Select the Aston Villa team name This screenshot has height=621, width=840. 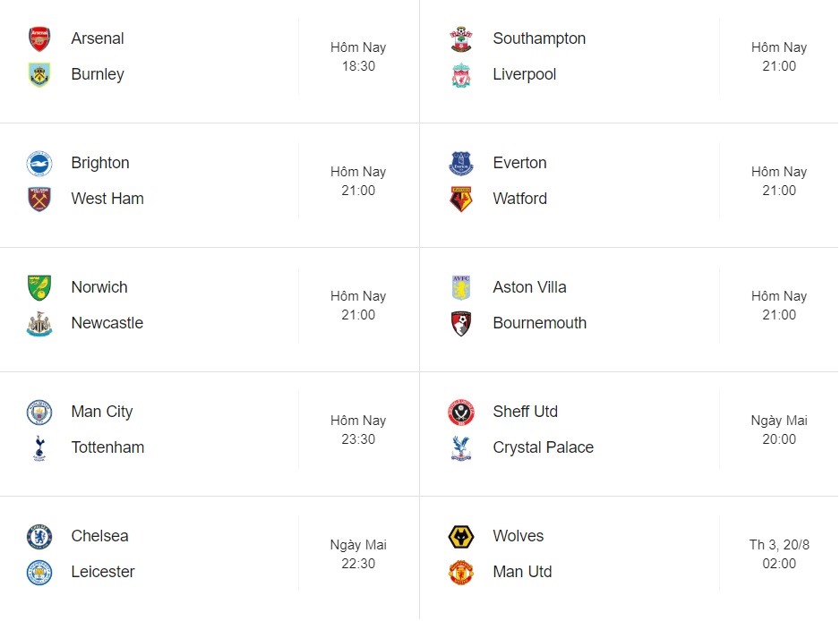529,287
